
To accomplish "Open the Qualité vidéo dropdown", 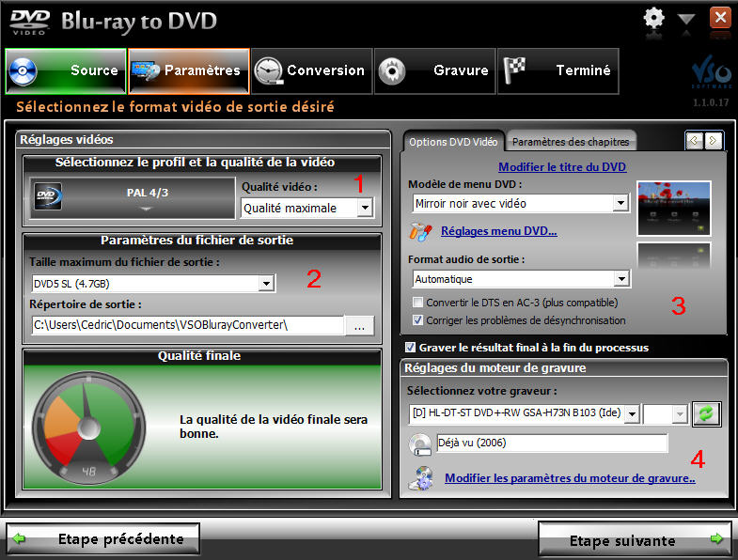I will click(307, 208).
